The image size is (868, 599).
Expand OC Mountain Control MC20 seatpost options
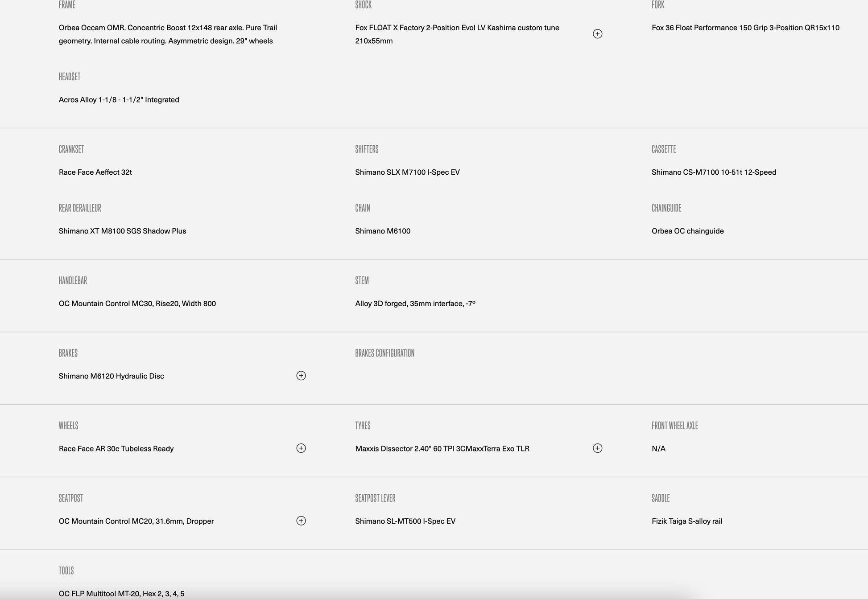301,521
